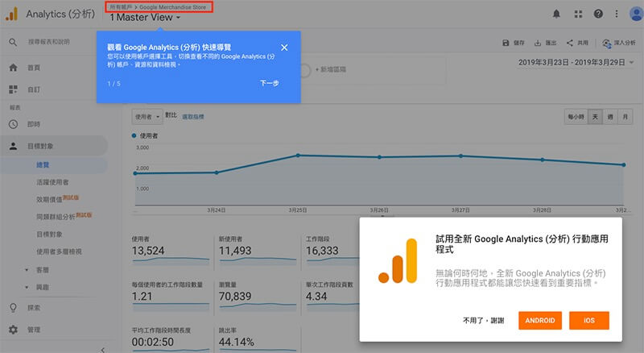Click the search reports input field
This screenshot has width=644, height=353.
tap(49, 42)
